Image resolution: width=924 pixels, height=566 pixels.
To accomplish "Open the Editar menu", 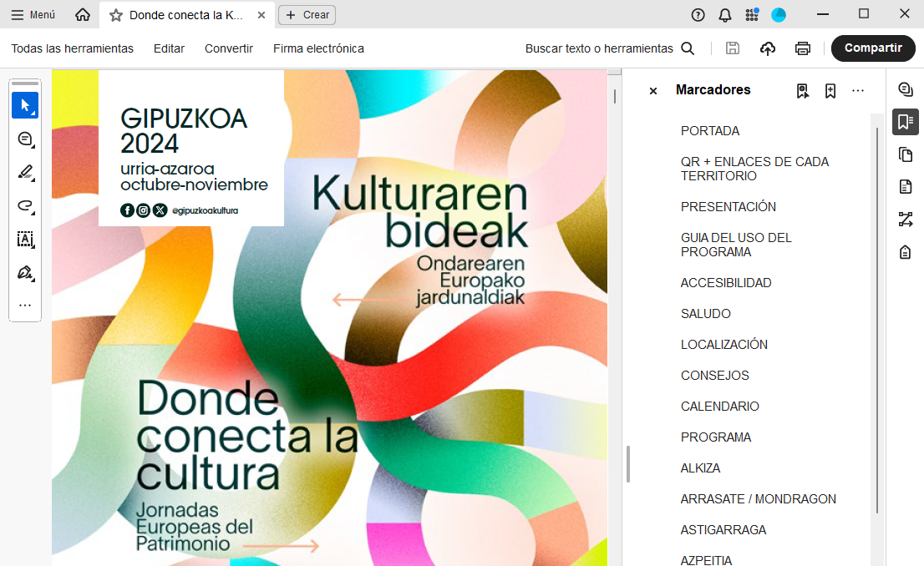I will click(169, 48).
